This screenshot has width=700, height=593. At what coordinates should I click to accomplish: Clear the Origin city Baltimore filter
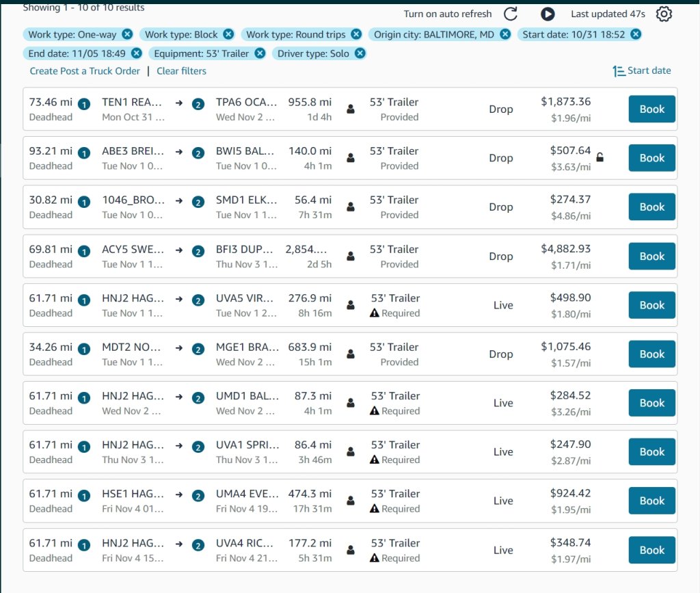coord(504,34)
